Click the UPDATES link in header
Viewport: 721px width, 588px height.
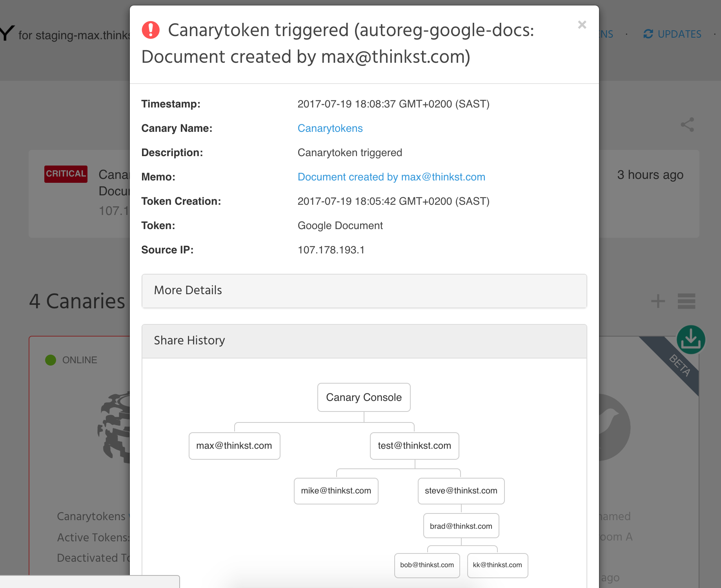pos(679,34)
